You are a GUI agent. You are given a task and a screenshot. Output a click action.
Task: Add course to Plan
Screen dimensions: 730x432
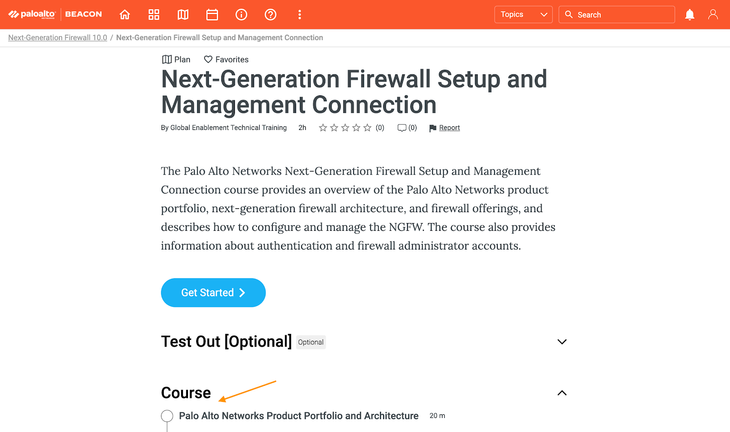[176, 60]
